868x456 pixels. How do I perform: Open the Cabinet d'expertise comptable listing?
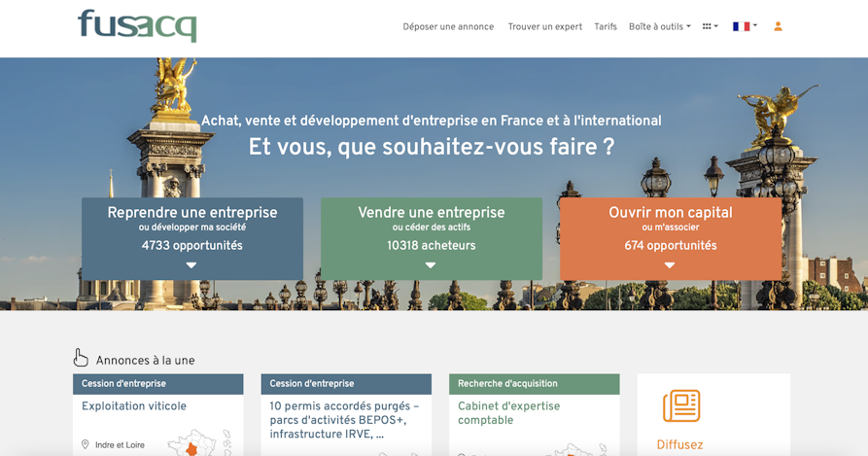pyautogui.click(x=508, y=413)
